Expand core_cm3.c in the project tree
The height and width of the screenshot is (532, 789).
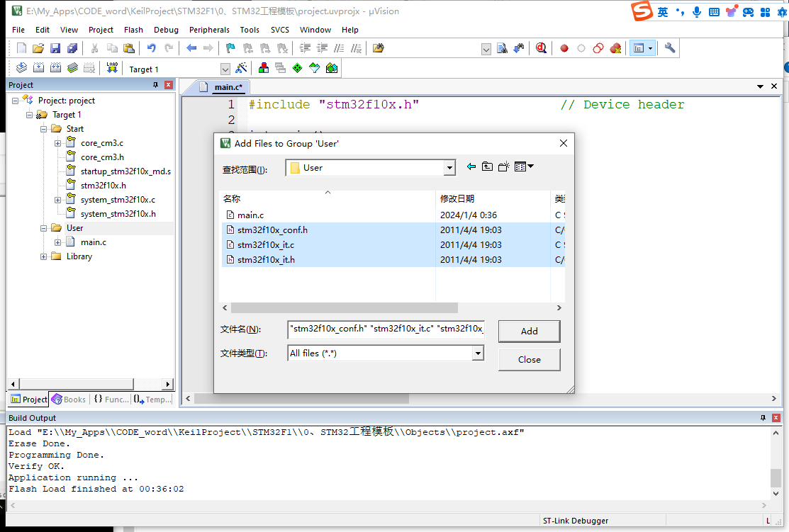point(58,143)
